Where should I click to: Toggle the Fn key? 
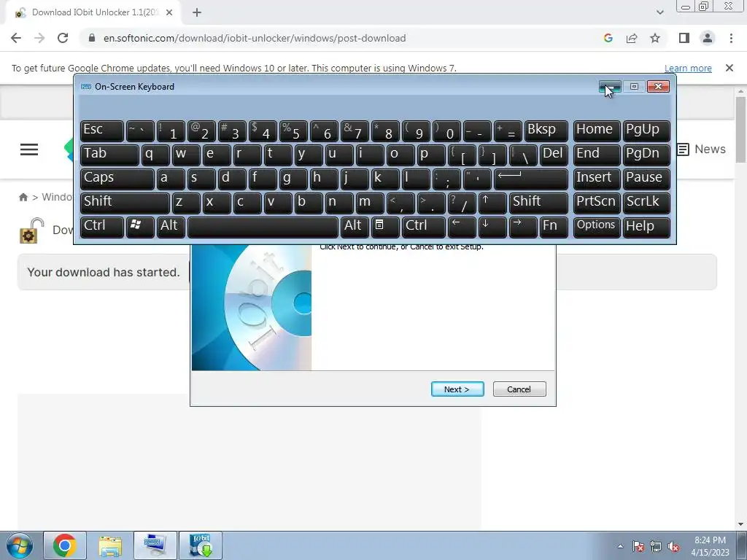tap(554, 227)
